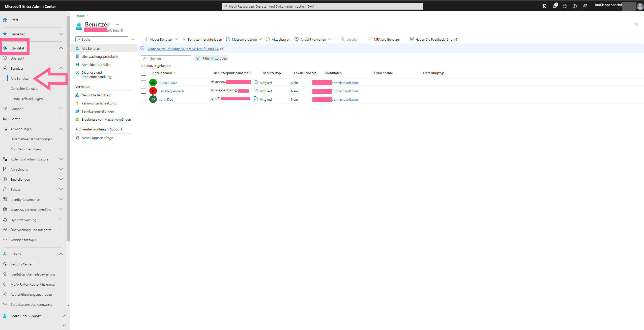Collapse the Identität section chevron
This screenshot has height=330, width=644.
[61, 48]
